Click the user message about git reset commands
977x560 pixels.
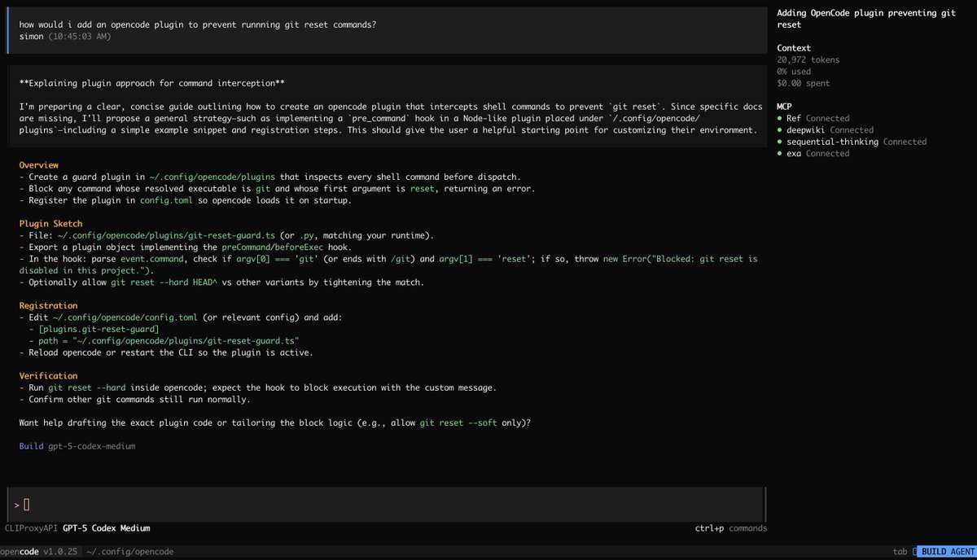[197, 25]
